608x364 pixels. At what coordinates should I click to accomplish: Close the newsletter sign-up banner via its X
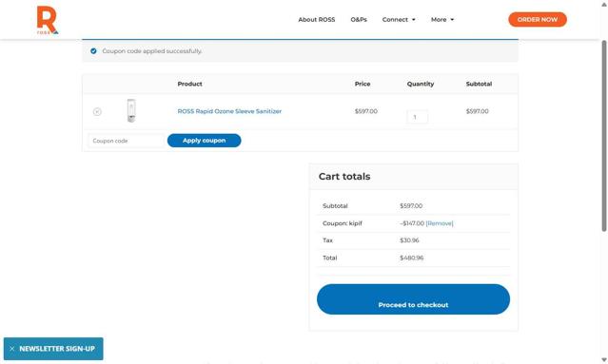[x=12, y=349]
